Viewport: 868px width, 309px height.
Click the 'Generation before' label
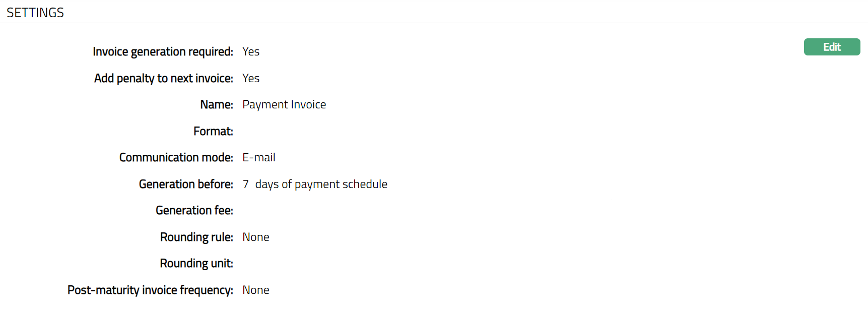point(186,184)
